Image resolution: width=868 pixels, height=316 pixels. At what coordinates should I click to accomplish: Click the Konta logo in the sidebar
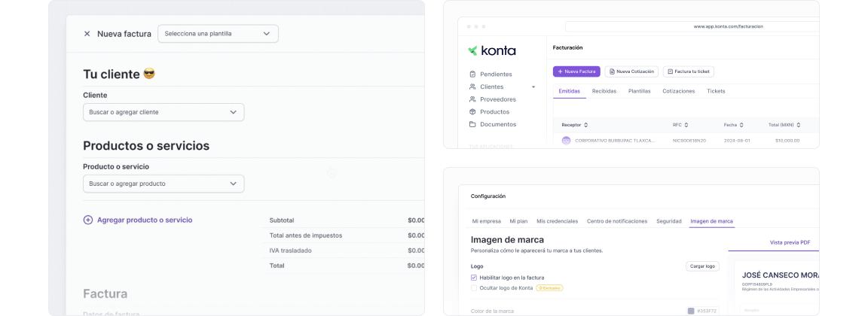(492, 51)
